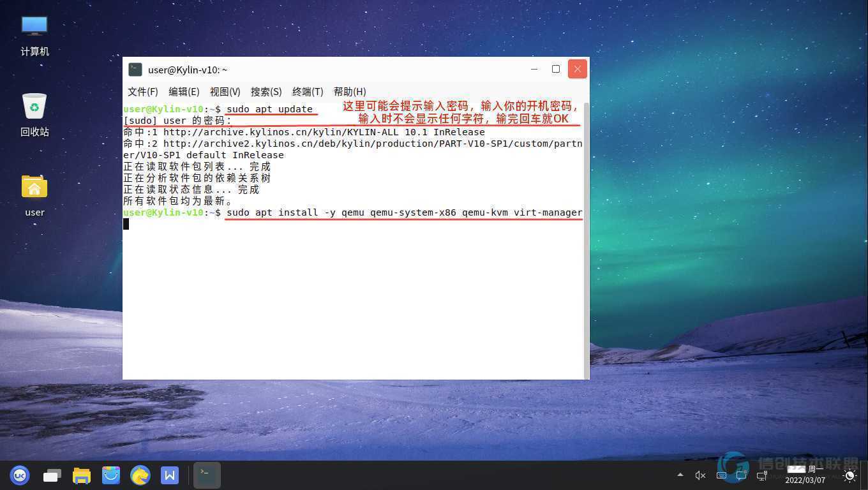Click the archive.kylinos.cn InRelease URL line
868x490 pixels.
pos(304,132)
